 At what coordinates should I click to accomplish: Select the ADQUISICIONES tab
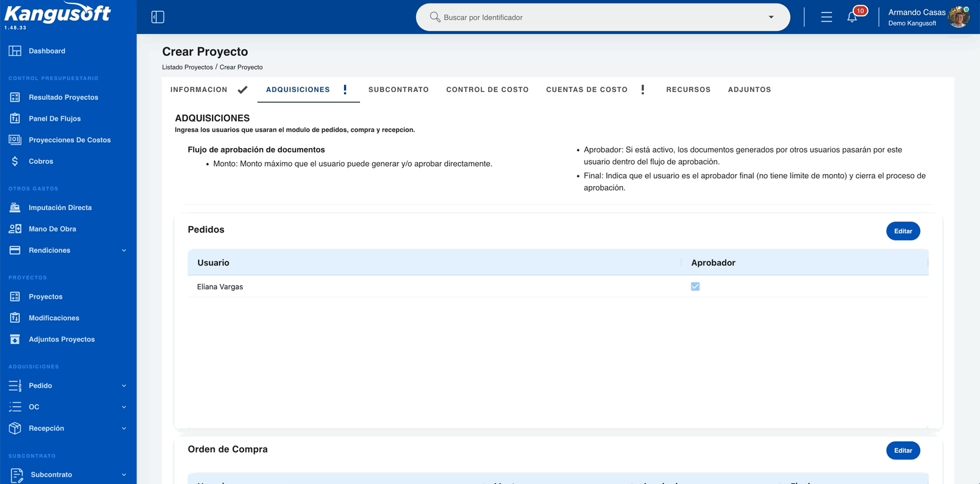point(298,89)
